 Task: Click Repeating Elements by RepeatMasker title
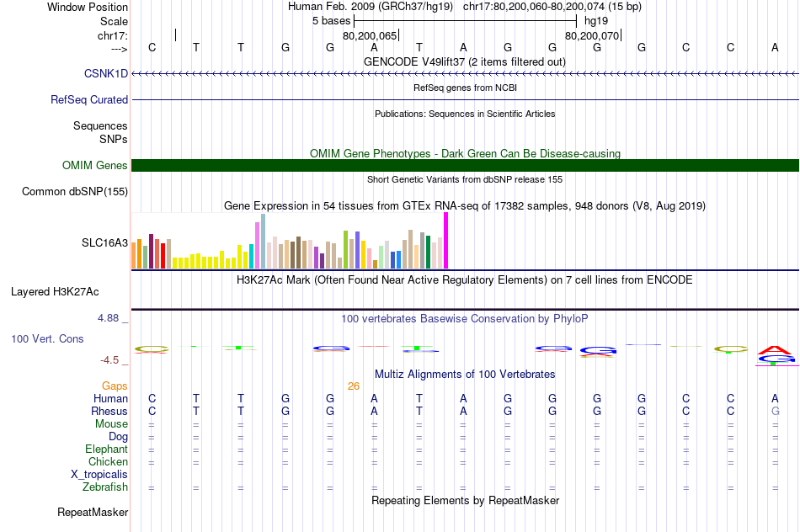pyautogui.click(x=465, y=500)
